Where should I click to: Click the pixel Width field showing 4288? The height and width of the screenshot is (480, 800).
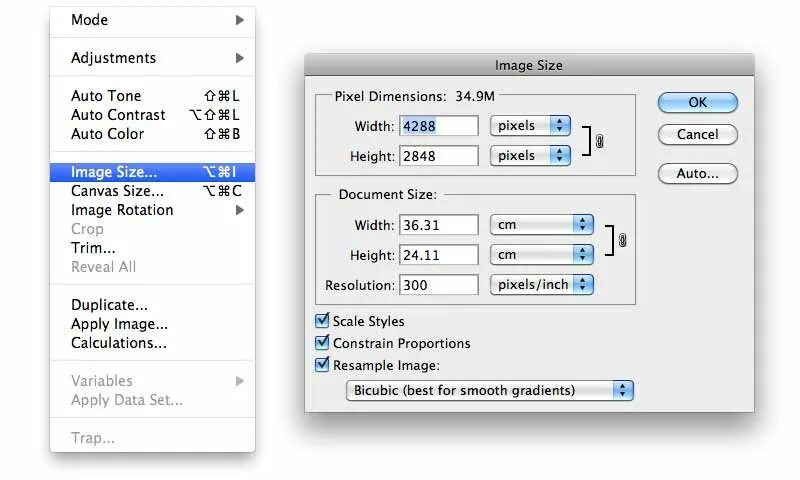[x=438, y=126]
